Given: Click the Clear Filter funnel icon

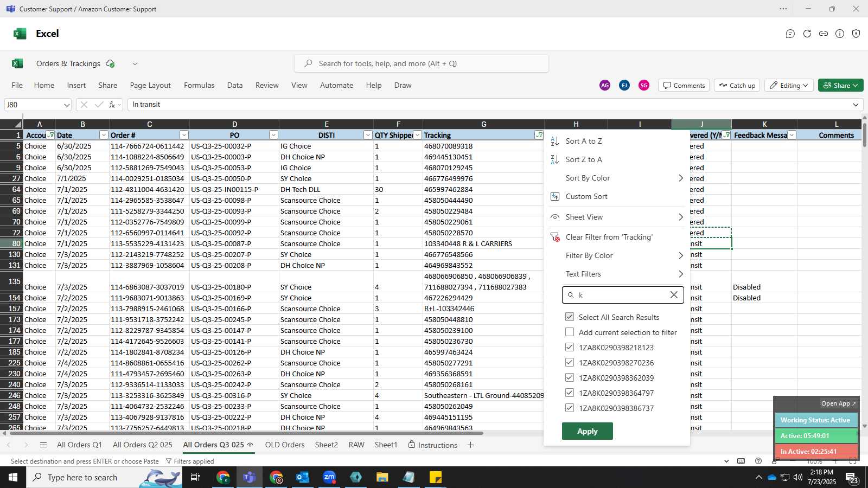Looking at the screenshot, I should (x=554, y=237).
